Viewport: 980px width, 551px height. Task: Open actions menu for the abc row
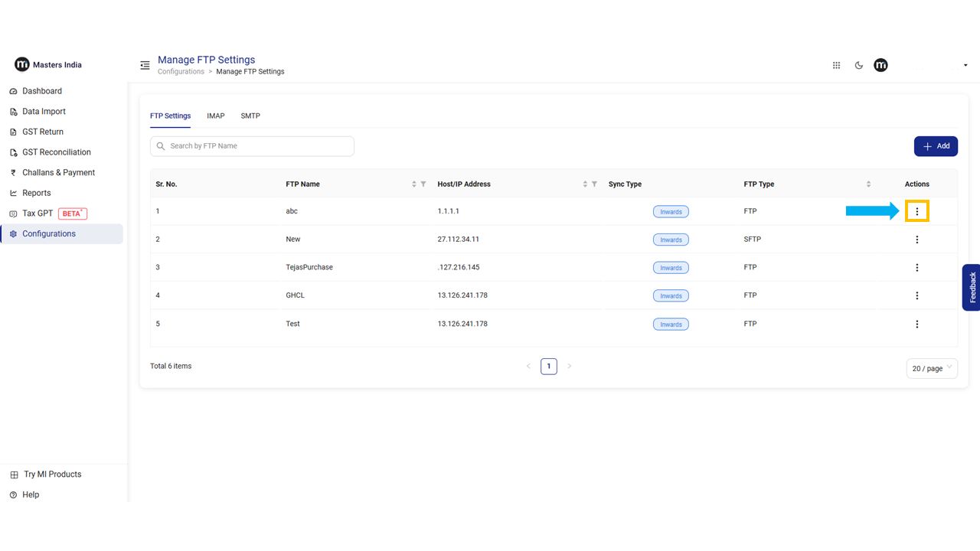(x=916, y=211)
